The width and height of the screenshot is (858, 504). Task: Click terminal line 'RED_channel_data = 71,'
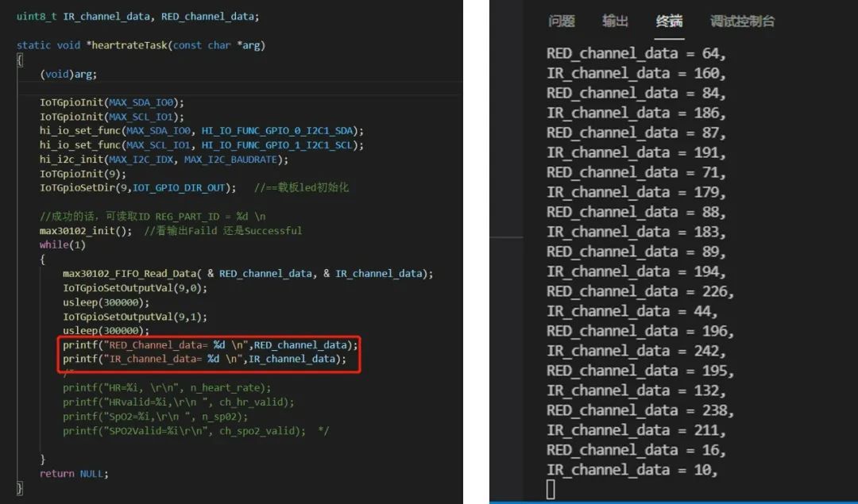click(636, 172)
